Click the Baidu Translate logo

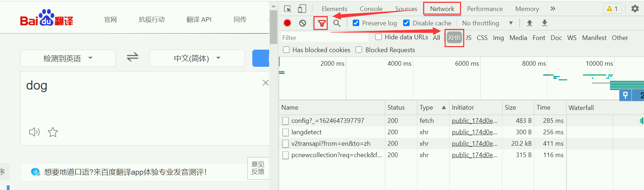[46, 18]
